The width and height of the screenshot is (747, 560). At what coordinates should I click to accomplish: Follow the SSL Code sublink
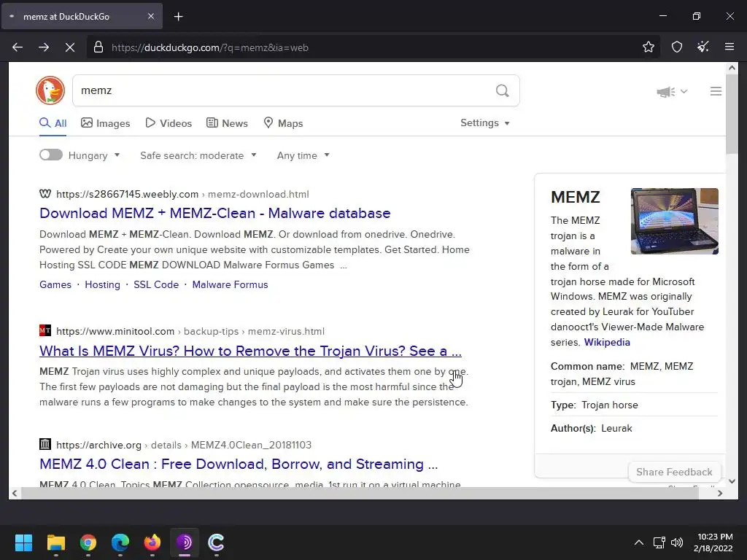tap(156, 284)
